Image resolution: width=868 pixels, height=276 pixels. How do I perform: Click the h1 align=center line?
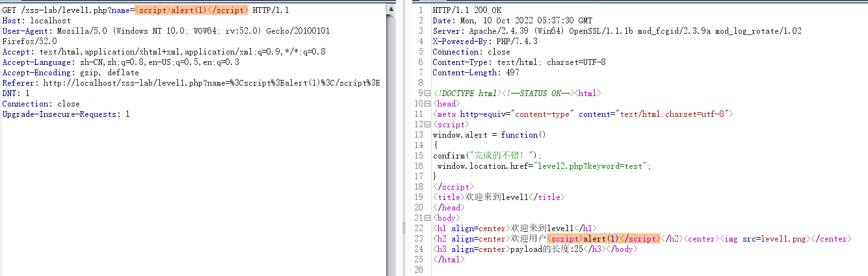514,229
